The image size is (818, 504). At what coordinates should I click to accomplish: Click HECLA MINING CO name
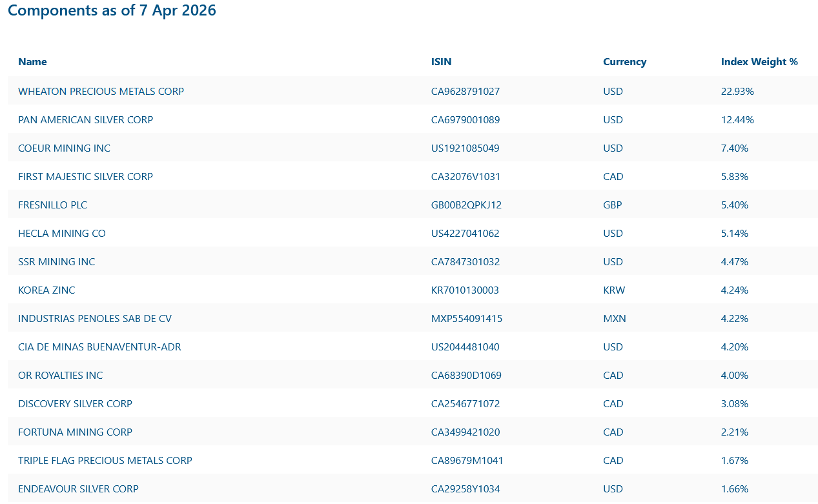[x=62, y=234]
